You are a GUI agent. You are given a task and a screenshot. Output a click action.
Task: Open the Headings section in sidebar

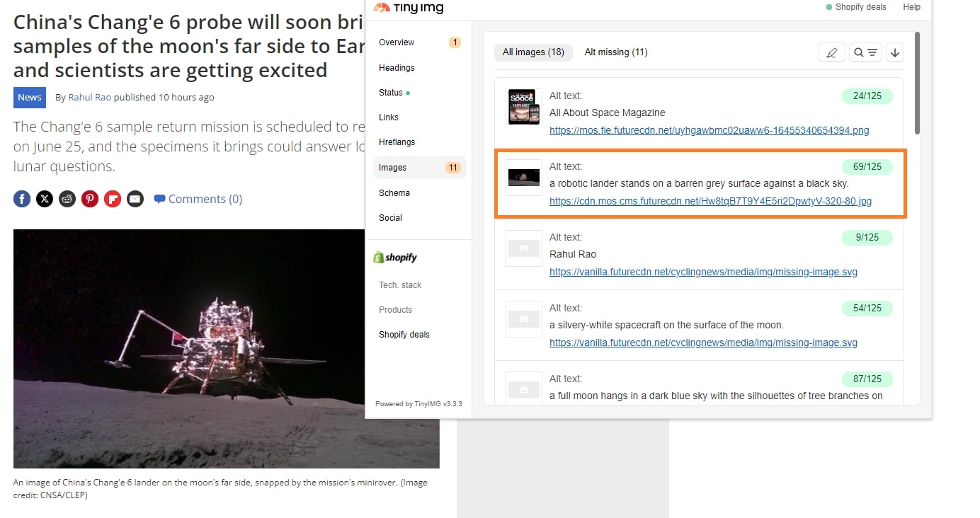[397, 68]
